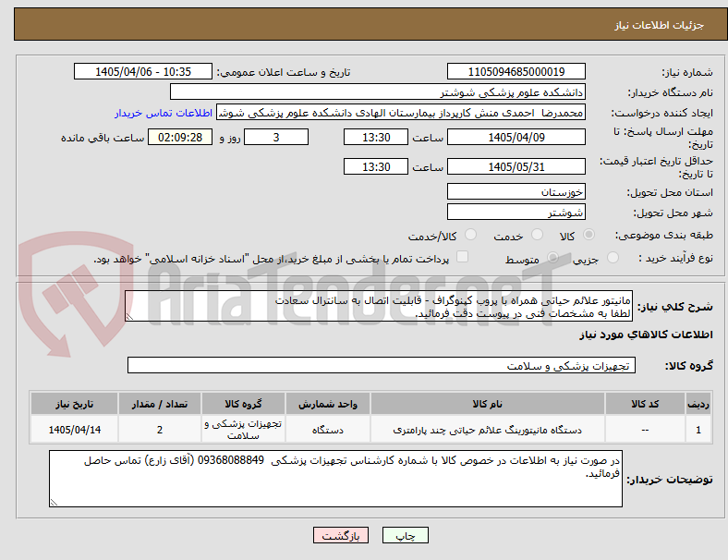Click the واحد شمارش column header
Viewport: 728px width, 560px height.
coord(328,404)
